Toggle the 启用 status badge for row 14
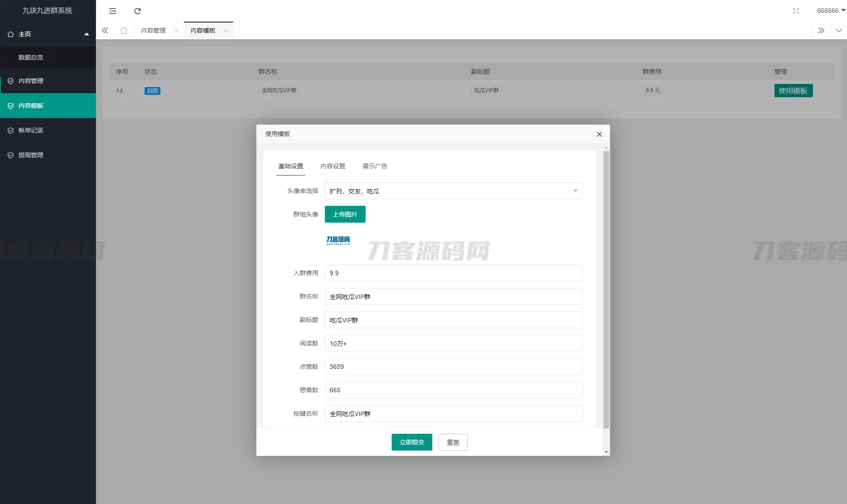This screenshot has height=504, width=847. pos(152,91)
